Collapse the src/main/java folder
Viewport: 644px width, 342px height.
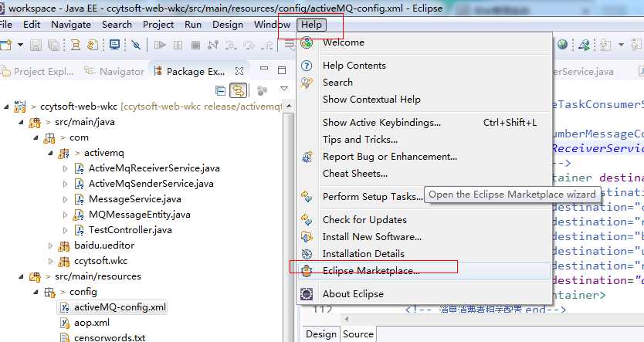point(22,122)
